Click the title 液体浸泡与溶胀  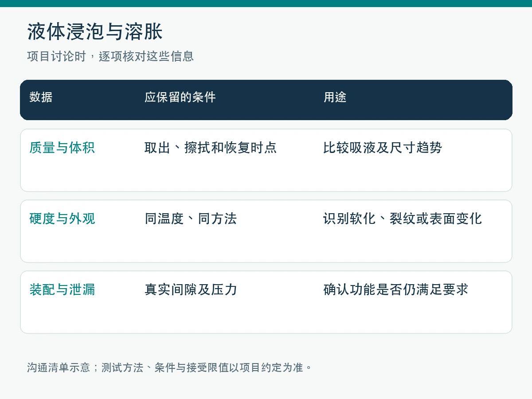pyautogui.click(x=95, y=32)
